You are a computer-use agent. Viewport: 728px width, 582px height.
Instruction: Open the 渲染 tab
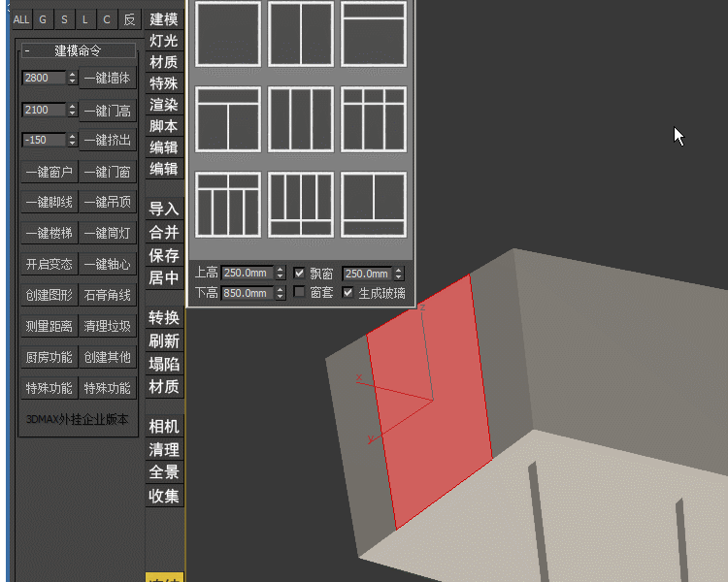[x=164, y=105]
